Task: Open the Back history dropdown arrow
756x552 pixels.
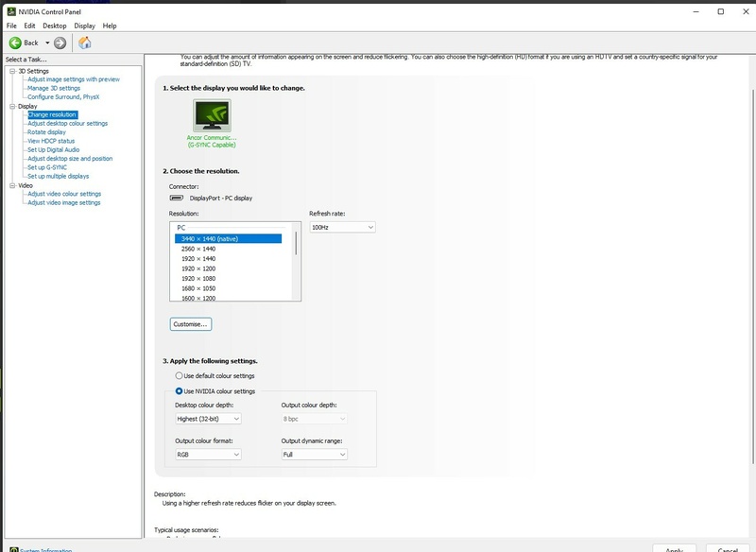Action: coord(47,43)
